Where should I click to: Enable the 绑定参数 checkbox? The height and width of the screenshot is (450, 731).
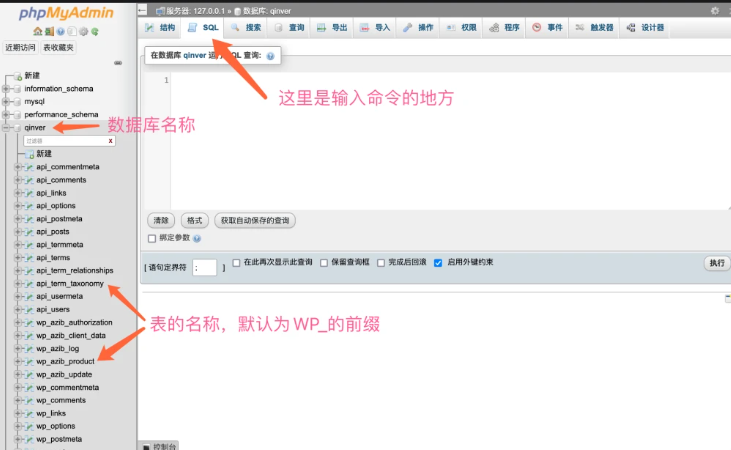click(x=152, y=238)
